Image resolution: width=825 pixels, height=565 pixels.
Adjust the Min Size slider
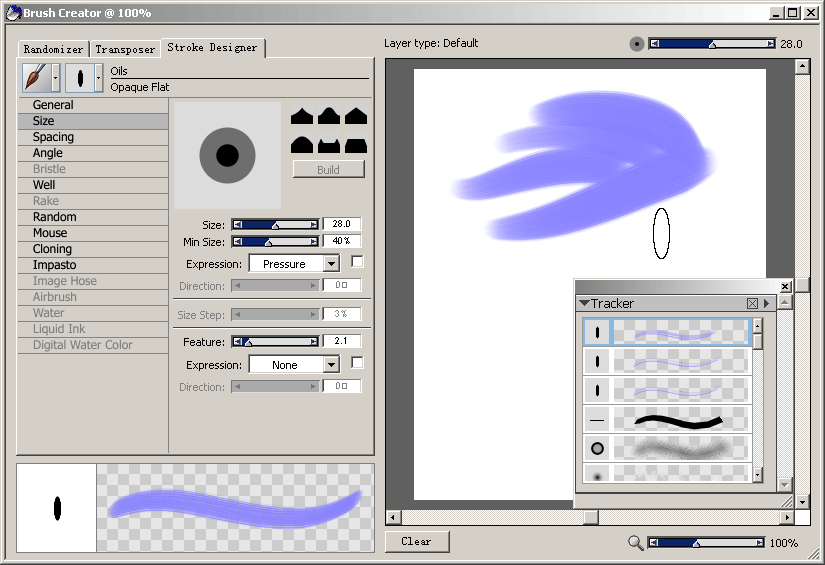click(276, 241)
